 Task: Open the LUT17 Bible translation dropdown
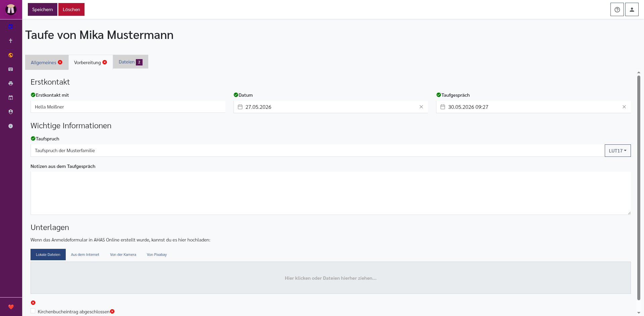(618, 150)
